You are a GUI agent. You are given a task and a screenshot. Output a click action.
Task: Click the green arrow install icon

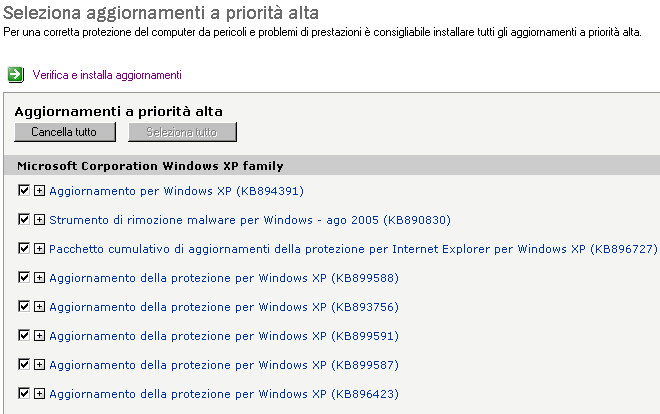[x=15, y=74]
